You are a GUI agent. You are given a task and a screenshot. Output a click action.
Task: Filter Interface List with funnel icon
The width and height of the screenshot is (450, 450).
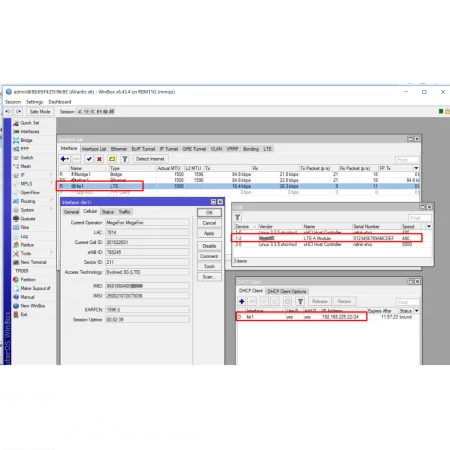pyautogui.click(x=125, y=159)
